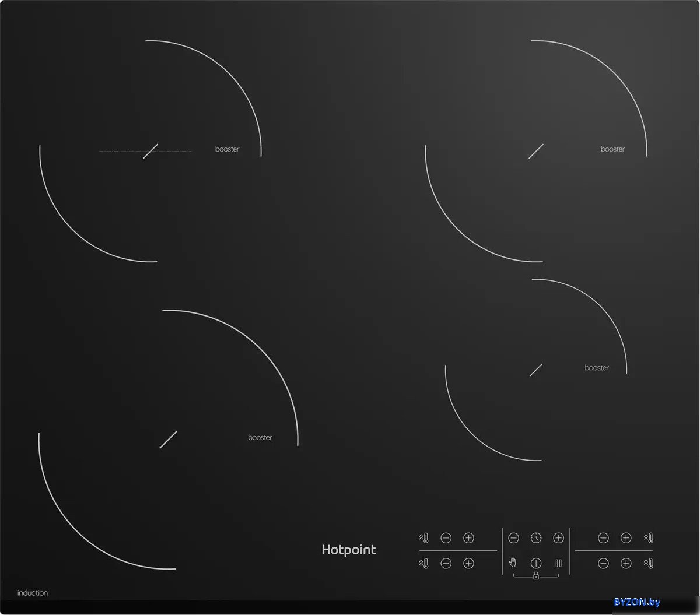Click the Hotpoint brand logo

coord(349,550)
